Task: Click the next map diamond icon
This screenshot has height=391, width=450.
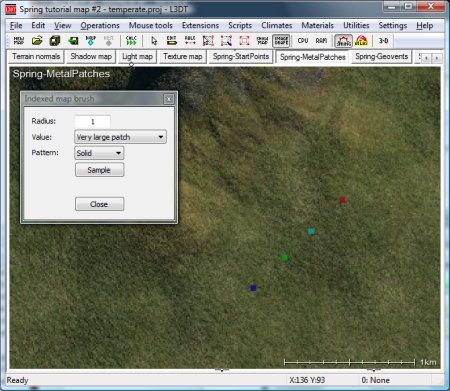Action: pos(91,41)
